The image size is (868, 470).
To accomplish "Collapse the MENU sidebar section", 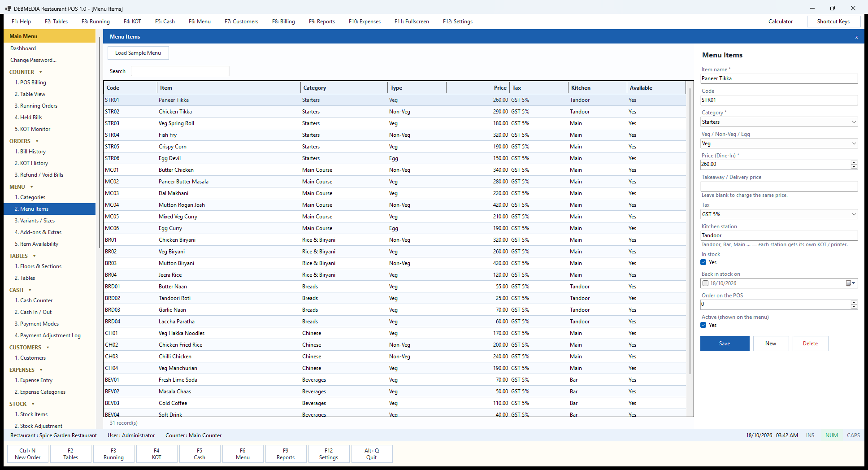I will point(32,187).
